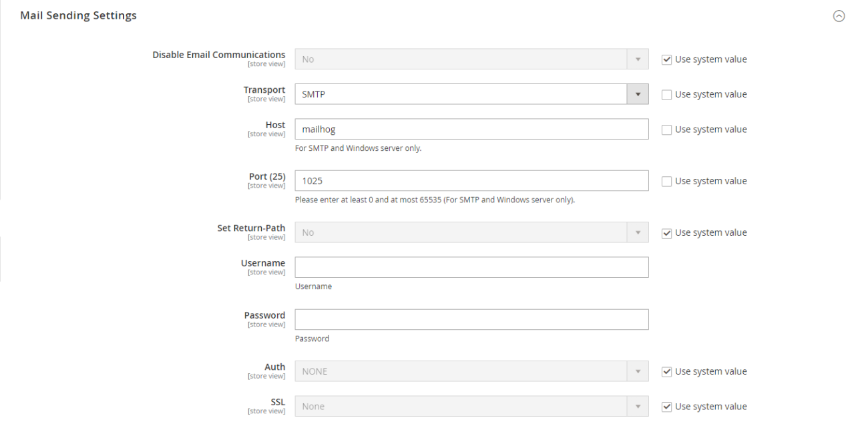Click the store view label under Username
The width and height of the screenshot is (868, 430).
(x=266, y=272)
